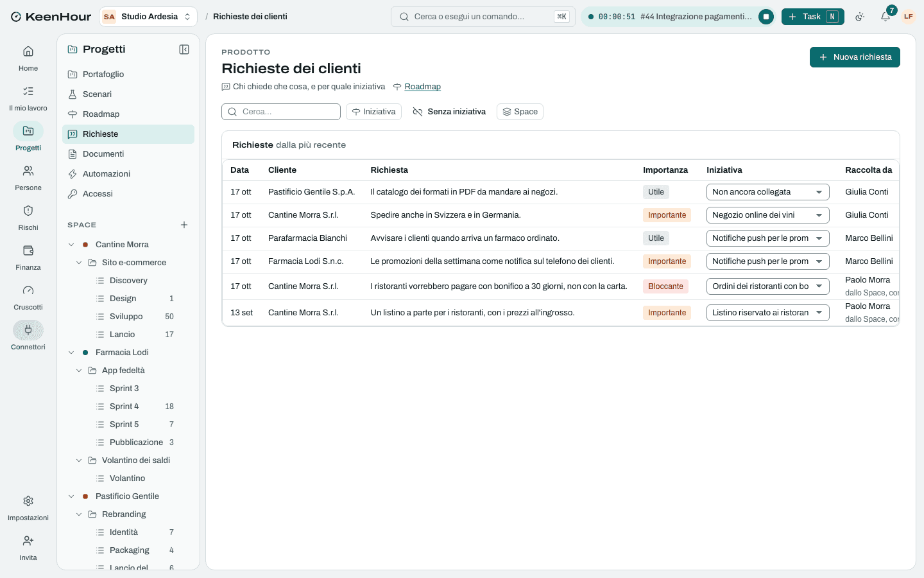Open the Packaging list
Screen dimensions: 924x578
(x=128, y=550)
